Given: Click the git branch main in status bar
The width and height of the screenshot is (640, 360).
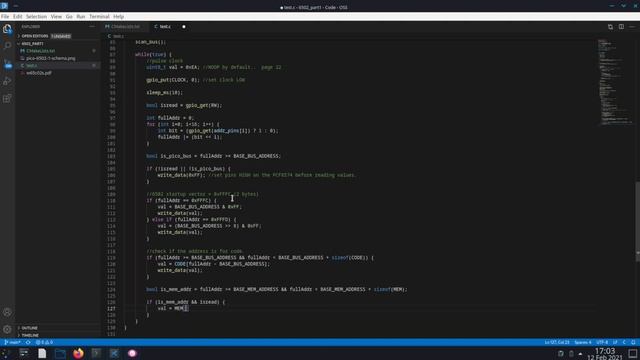Looking at the screenshot, I should 12,342.
